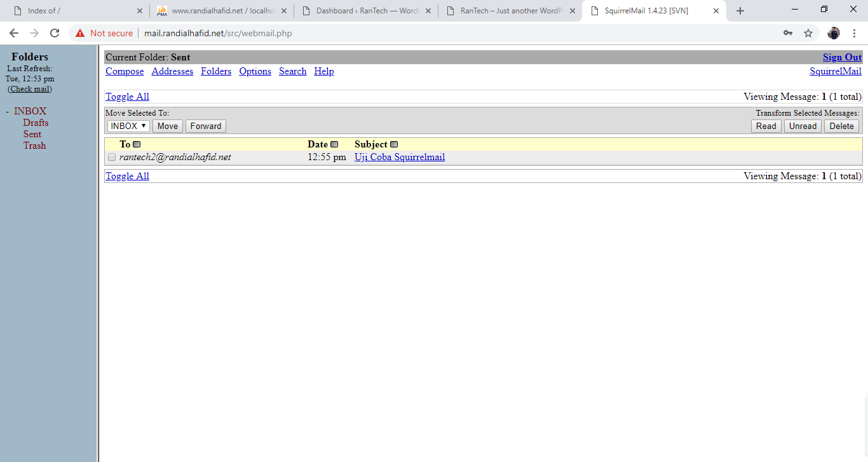
Task: Open the Help menu link
Action: 324,71
